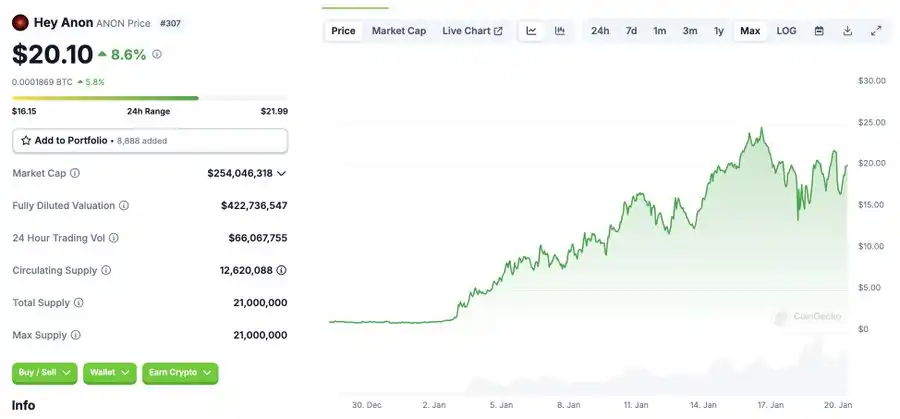Open the calendar date range picker
Viewport: 900px width, 419px height.
819,31
